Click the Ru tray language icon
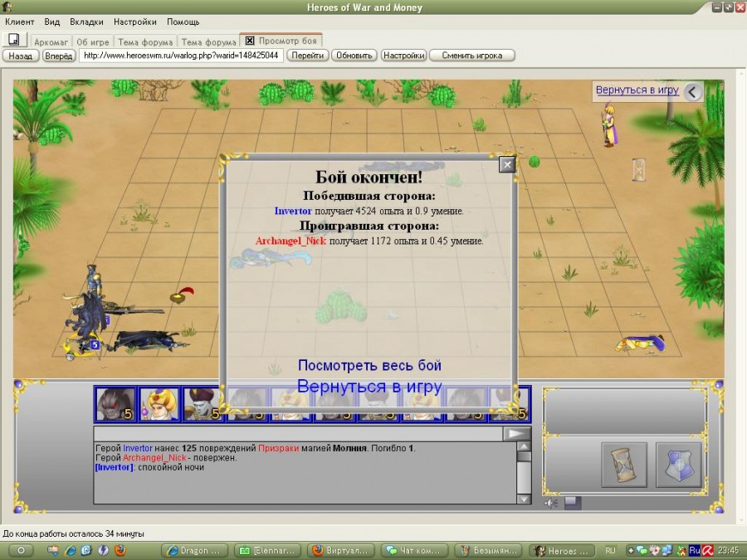The image size is (747, 560). pos(695,551)
